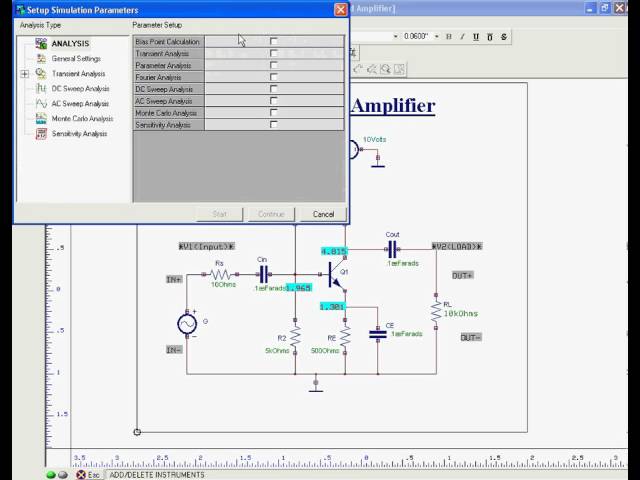The width and height of the screenshot is (640, 480).
Task: Open the font dropdown arrow in toolbar
Action: point(395,37)
